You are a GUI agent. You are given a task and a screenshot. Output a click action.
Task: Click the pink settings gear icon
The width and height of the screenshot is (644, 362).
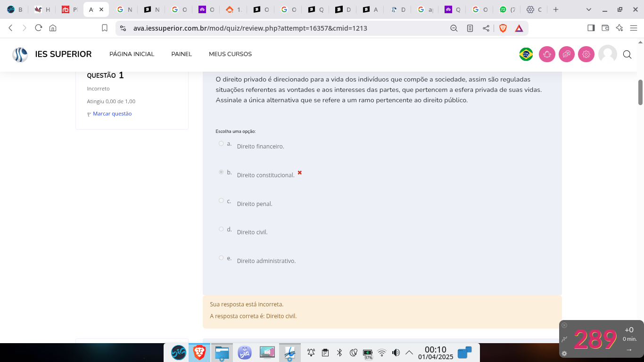tap(586, 54)
